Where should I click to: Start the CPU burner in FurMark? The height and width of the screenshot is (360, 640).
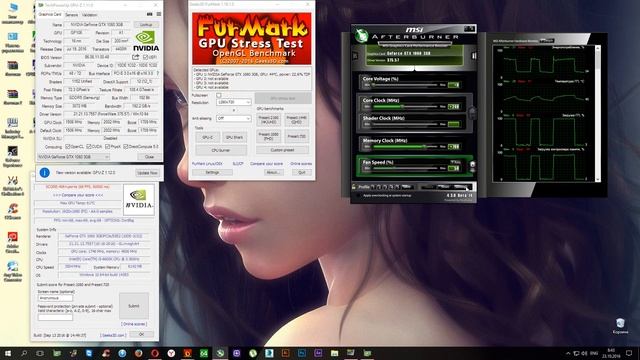point(221,151)
